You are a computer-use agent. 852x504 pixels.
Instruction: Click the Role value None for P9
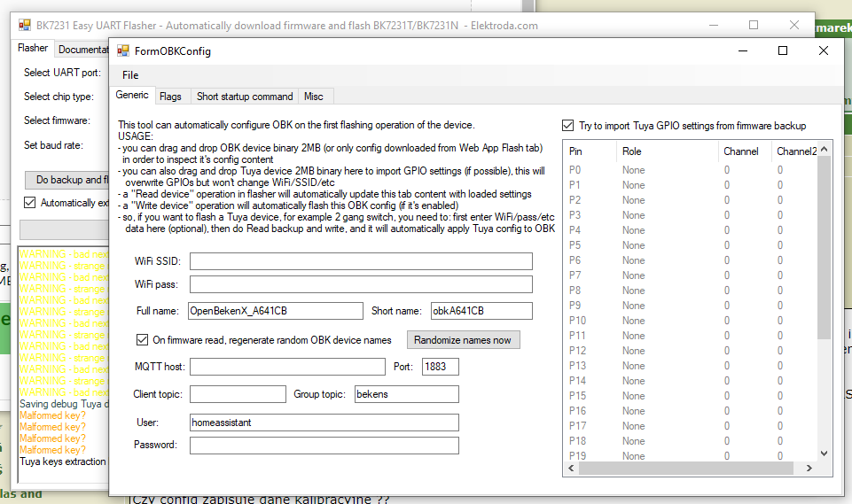coord(634,306)
